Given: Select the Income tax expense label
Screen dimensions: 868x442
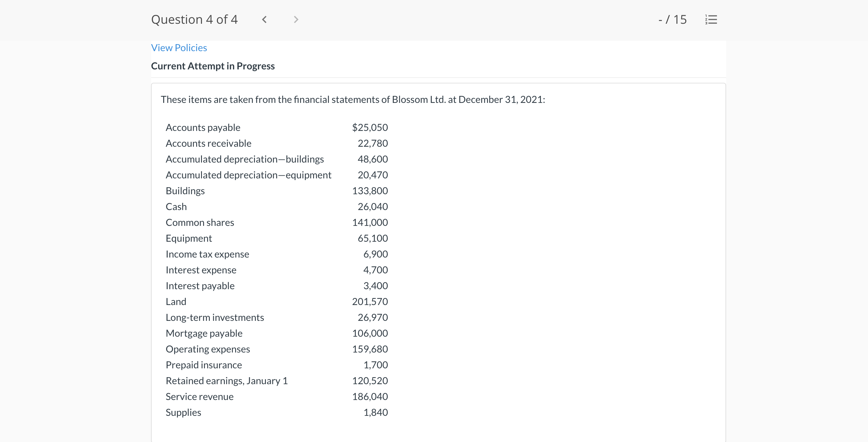Looking at the screenshot, I should pos(207,254).
